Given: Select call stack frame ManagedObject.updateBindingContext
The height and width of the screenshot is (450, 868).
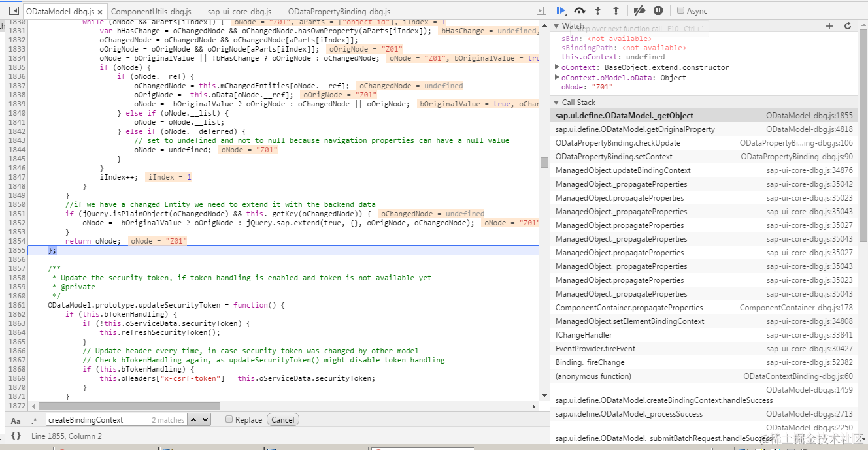Looking at the screenshot, I should click(x=704, y=170).
